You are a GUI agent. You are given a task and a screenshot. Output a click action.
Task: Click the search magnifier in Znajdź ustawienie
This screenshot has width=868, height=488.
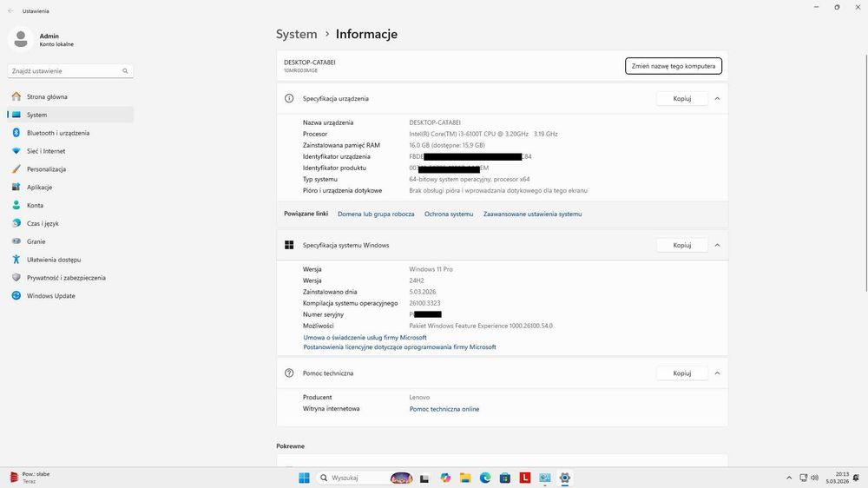click(125, 71)
